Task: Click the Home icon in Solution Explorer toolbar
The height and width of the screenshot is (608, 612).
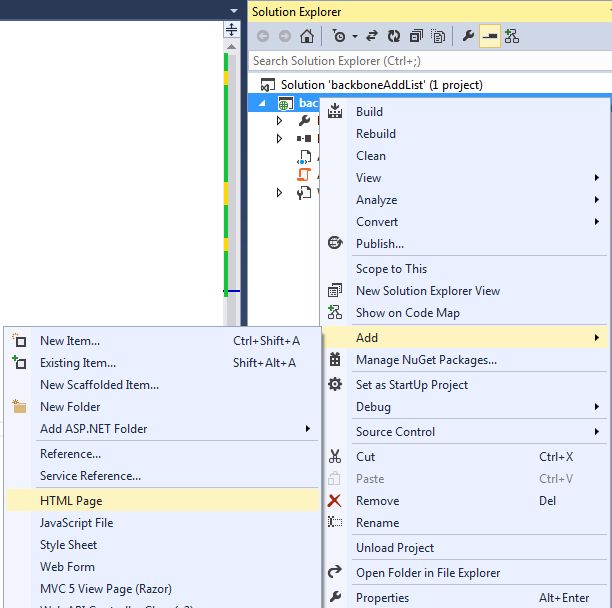Action: click(307, 36)
